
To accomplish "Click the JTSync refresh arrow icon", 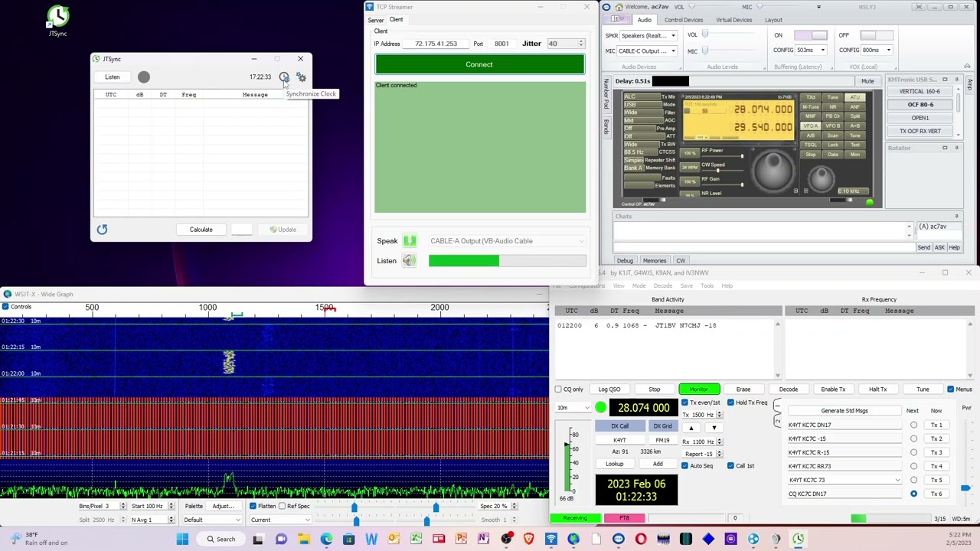I will (x=102, y=230).
